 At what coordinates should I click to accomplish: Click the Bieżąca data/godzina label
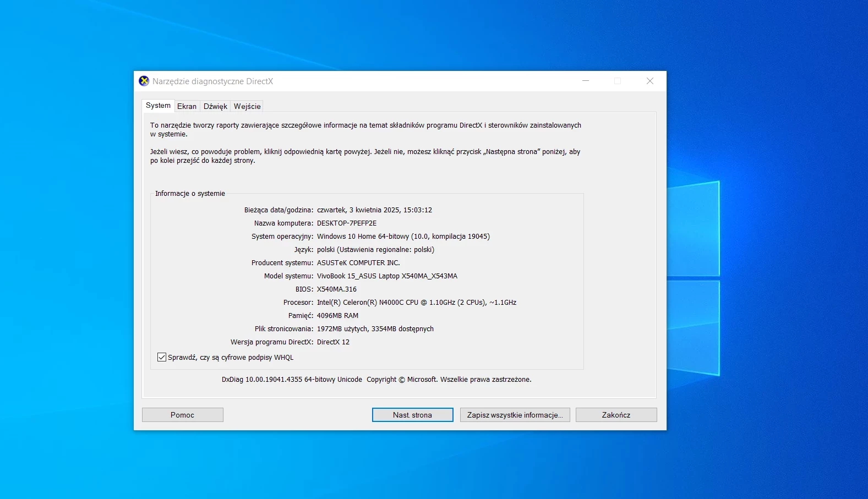pyautogui.click(x=279, y=210)
